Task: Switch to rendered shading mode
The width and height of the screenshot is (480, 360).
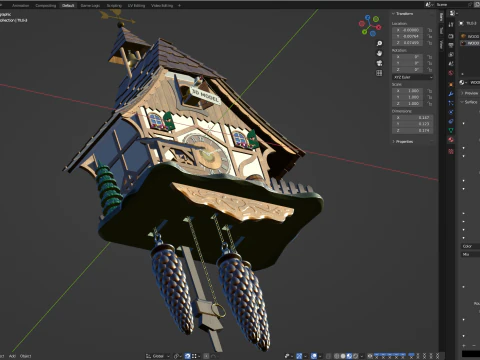Action: (x=355, y=356)
